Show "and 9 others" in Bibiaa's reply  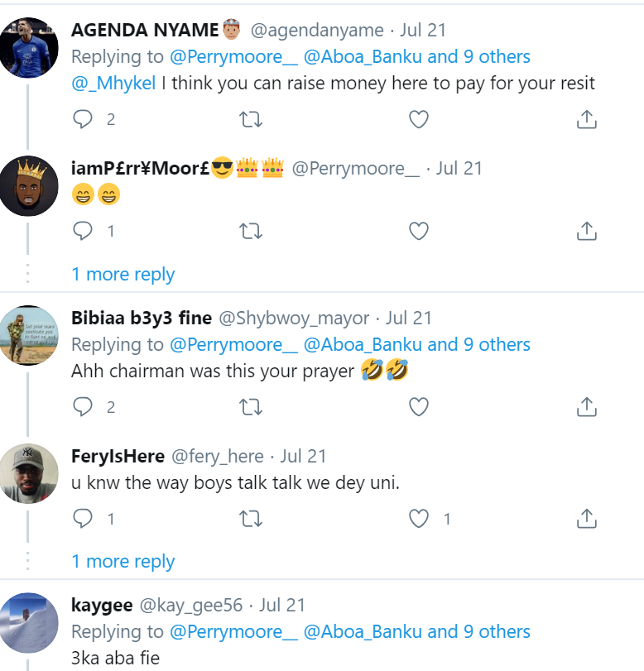coord(478,345)
